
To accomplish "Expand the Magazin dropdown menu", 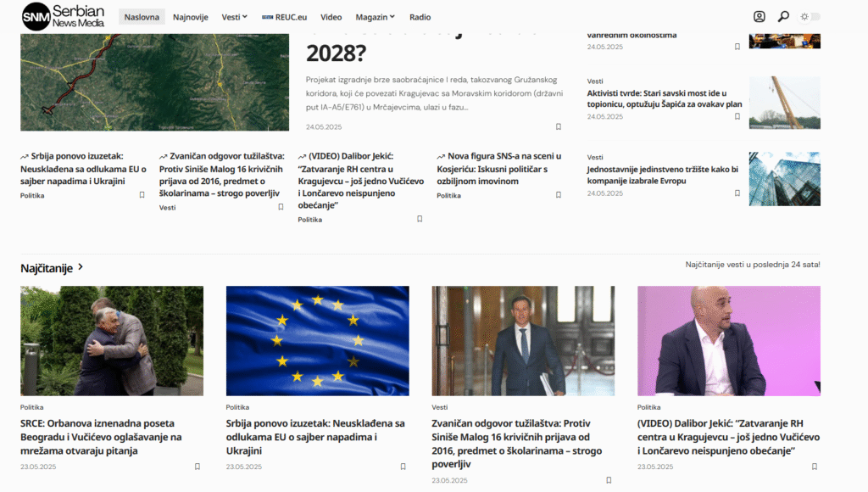I will pos(376,17).
